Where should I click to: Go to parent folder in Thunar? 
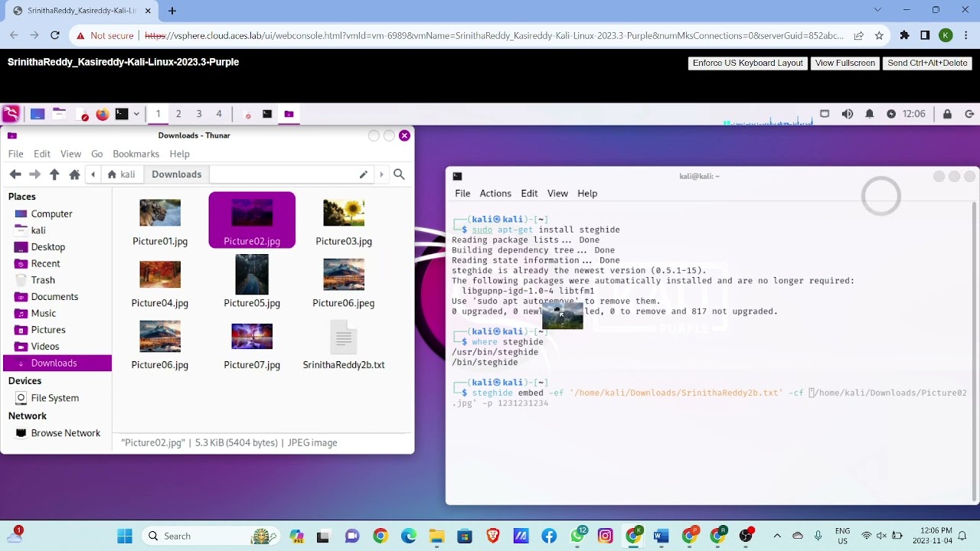[x=54, y=174]
